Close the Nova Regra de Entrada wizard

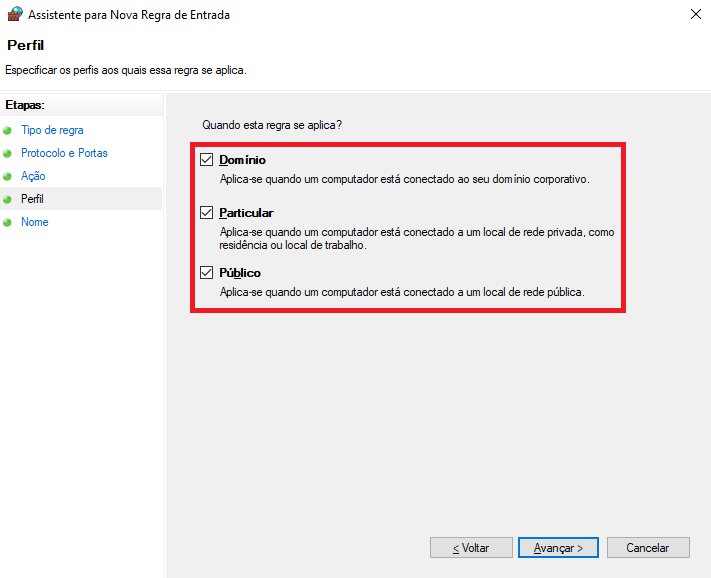pyautogui.click(x=696, y=14)
